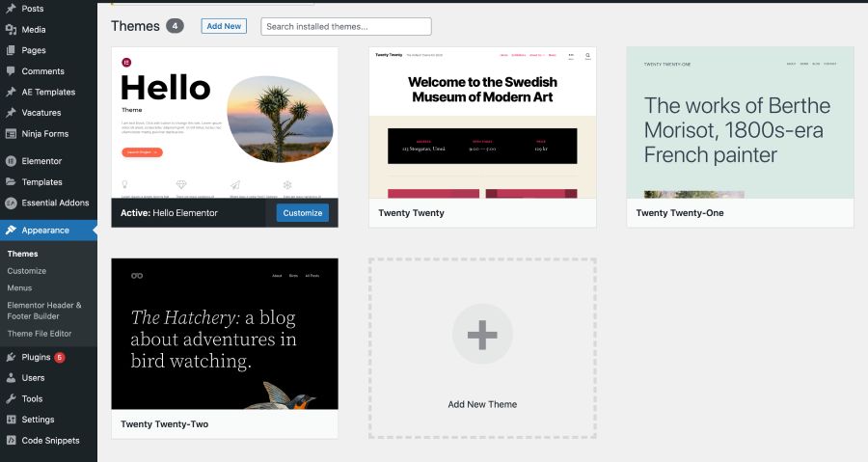Open Customize under Appearance
This screenshot has width=868, height=462.
pyautogui.click(x=27, y=271)
